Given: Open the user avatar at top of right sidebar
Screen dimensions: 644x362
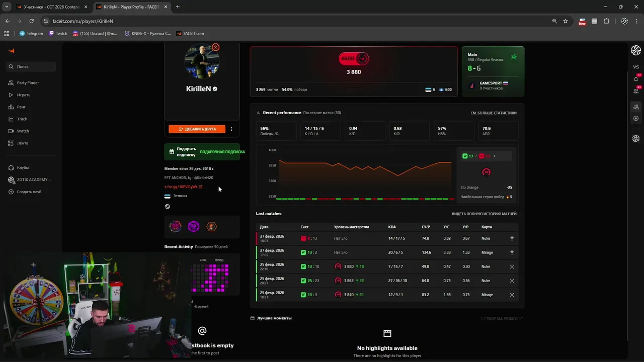Looking at the screenshot, I should [x=636, y=50].
